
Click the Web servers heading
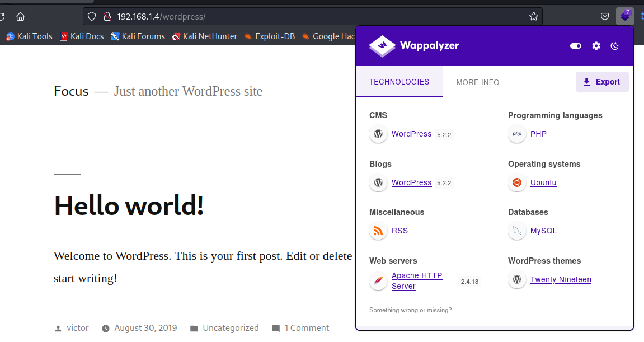pos(393,261)
